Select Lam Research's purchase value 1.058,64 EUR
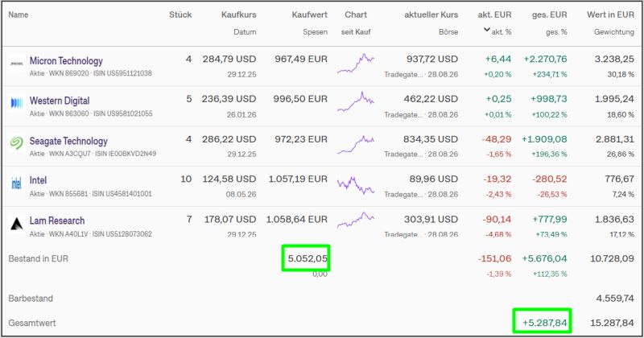This screenshot has width=644, height=338. pyautogui.click(x=297, y=220)
